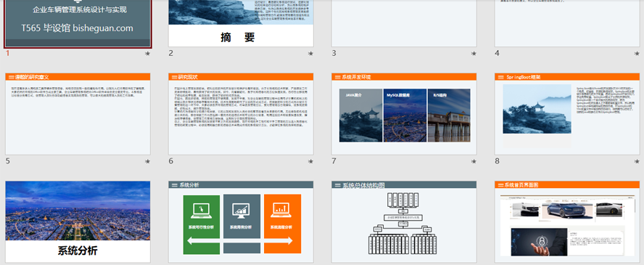
Task: Click the slide number 7 label
Action: tap(334, 161)
